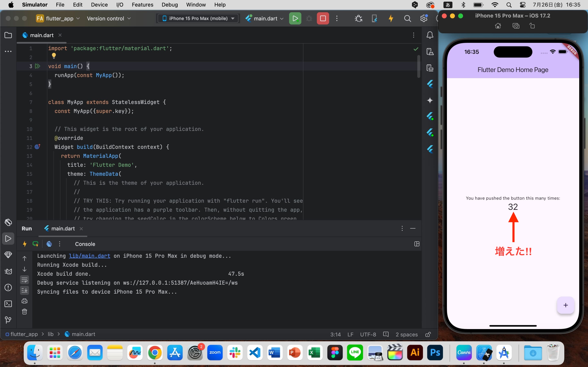Select the main.dart tab in bottom panel
Image resolution: width=588 pixels, height=367 pixels.
tap(63, 228)
